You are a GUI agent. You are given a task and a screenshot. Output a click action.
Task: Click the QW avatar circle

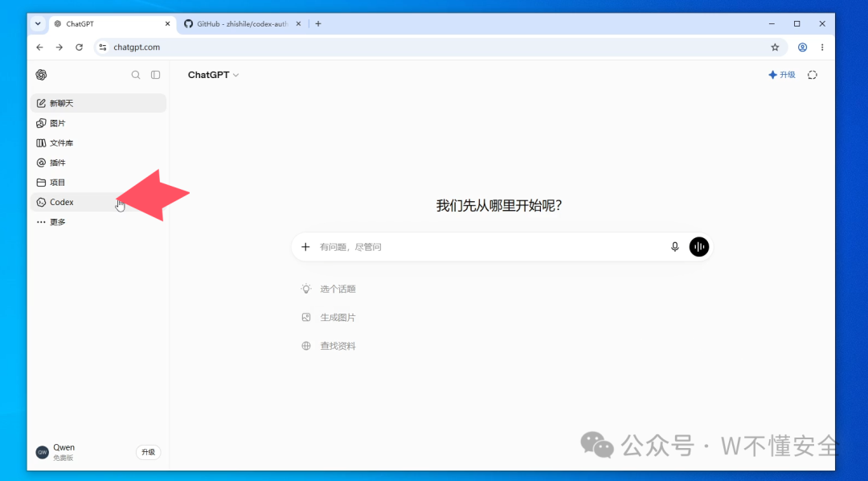pos(42,452)
